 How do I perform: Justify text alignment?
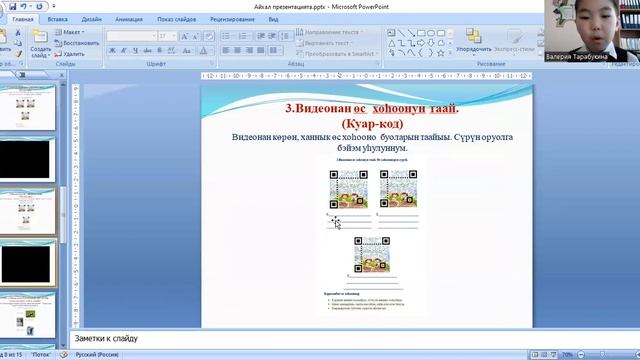[260, 51]
